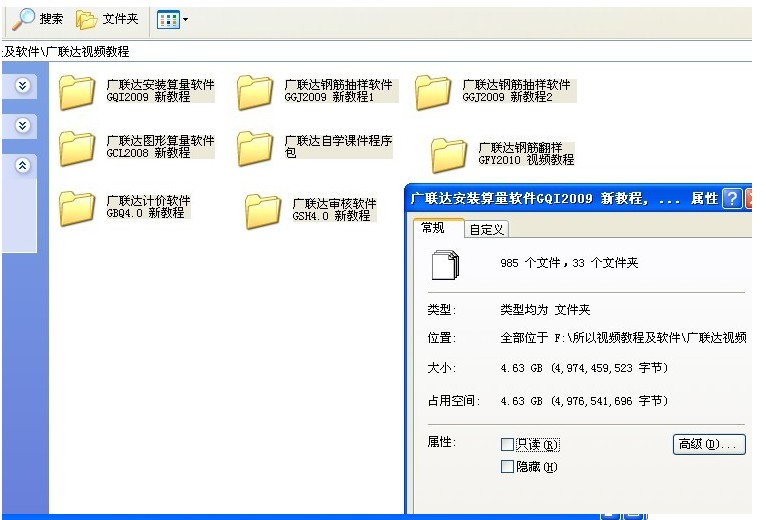The width and height of the screenshot is (766, 520).
Task: Expand the first sidebar task panel chevron
Action: pyautogui.click(x=22, y=86)
